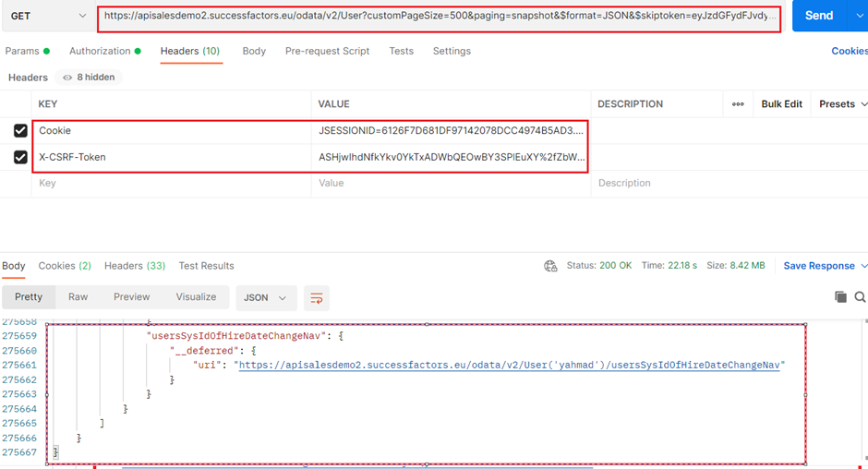Show the 8 hidden headers
The image size is (868, 469).
tap(89, 77)
